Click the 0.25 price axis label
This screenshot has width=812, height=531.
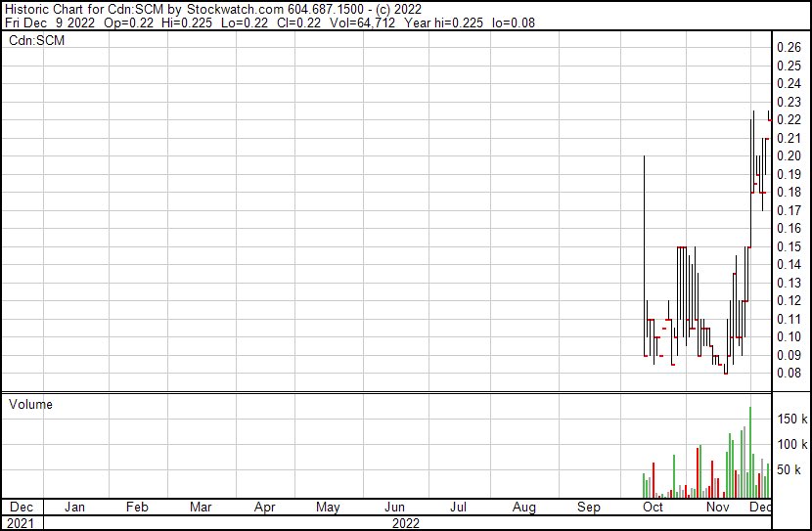789,66
